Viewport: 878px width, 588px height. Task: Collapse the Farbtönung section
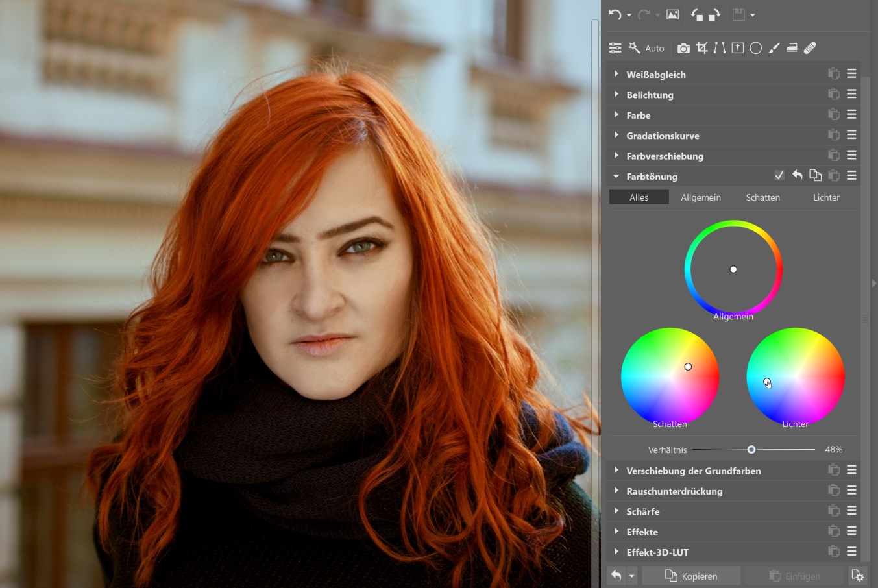point(616,176)
